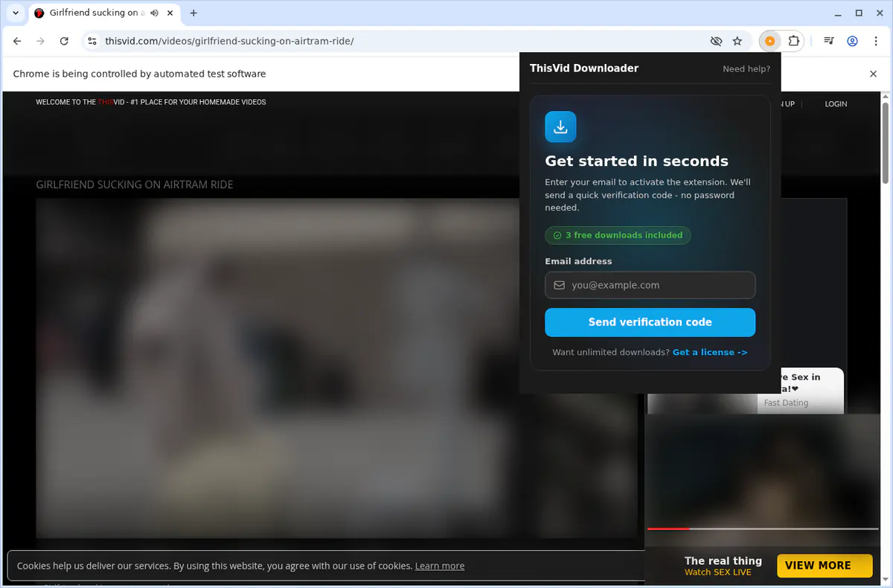Maximize the Chrome window
This screenshot has width=893, height=588.
pyautogui.click(x=859, y=13)
